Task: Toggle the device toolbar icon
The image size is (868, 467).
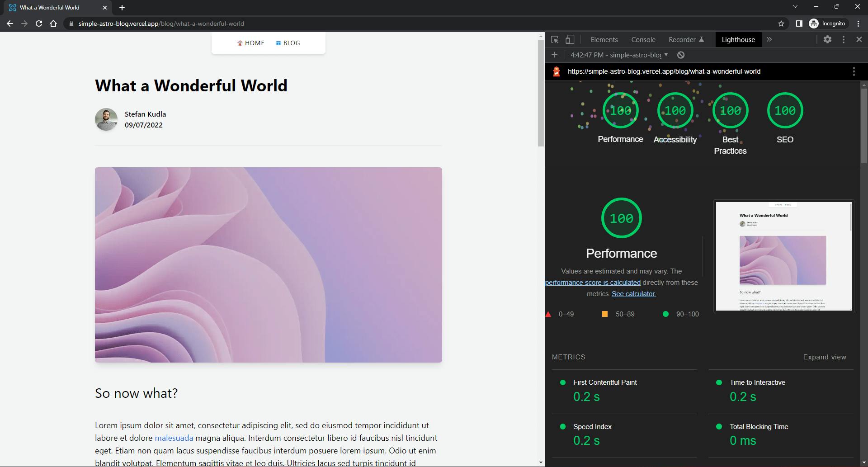Action: tap(570, 40)
